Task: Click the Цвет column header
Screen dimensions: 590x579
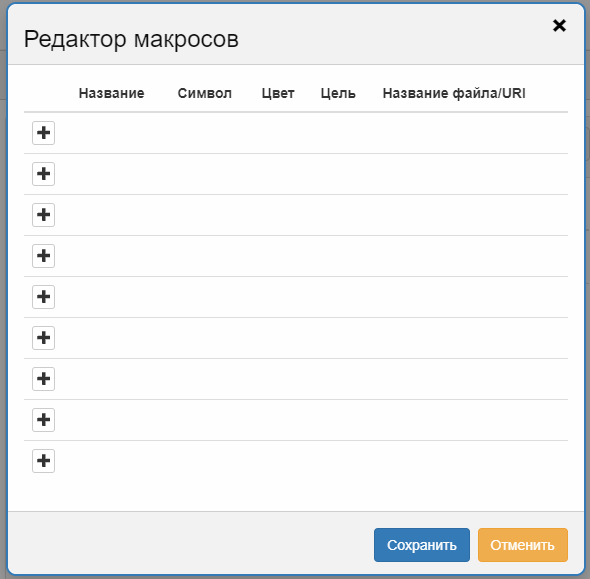Action: point(278,93)
